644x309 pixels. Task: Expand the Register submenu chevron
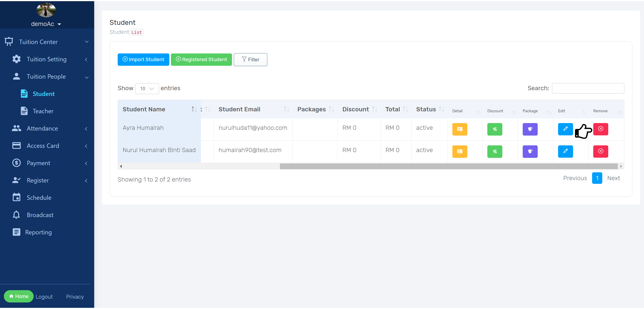(86, 181)
